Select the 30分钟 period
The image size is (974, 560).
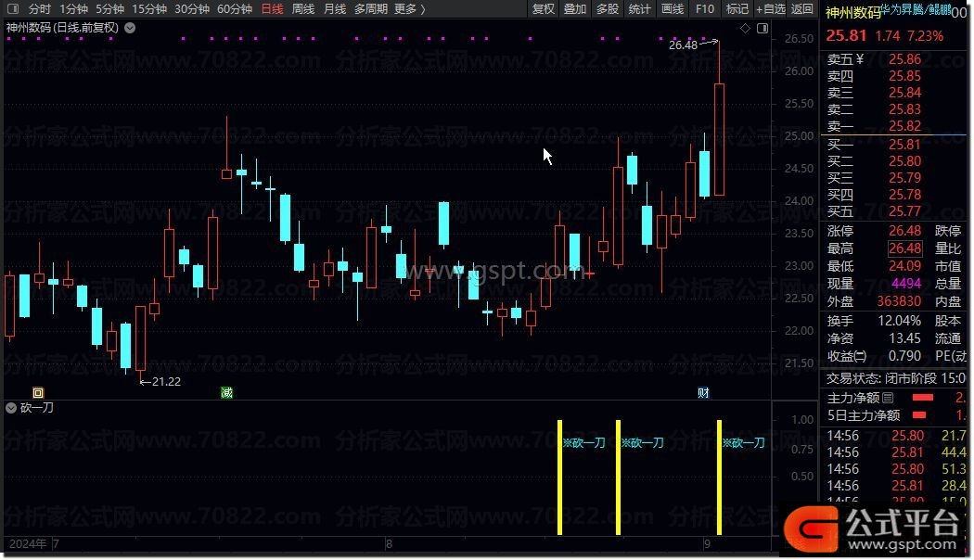coord(191,8)
